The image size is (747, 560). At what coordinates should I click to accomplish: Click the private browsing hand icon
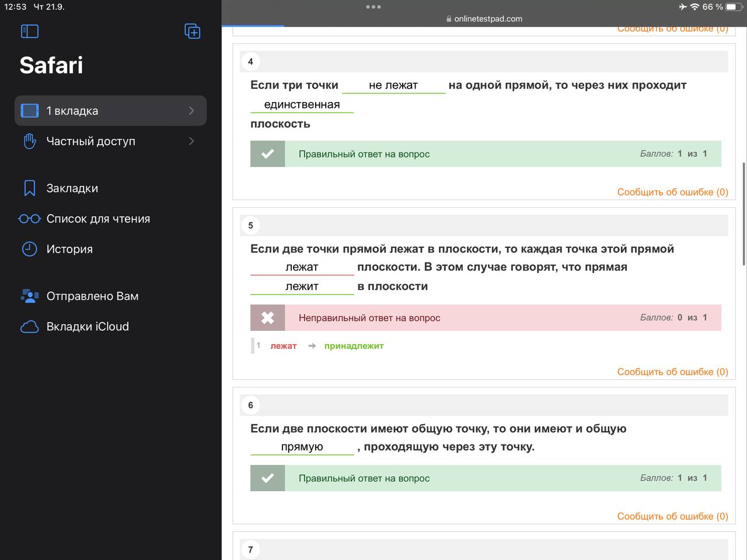30,141
